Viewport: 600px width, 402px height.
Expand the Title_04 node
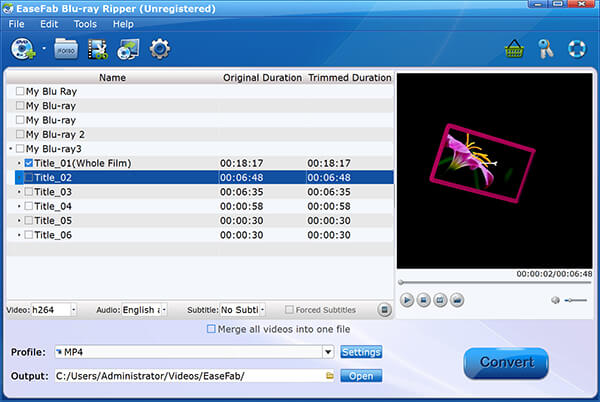tap(19, 206)
